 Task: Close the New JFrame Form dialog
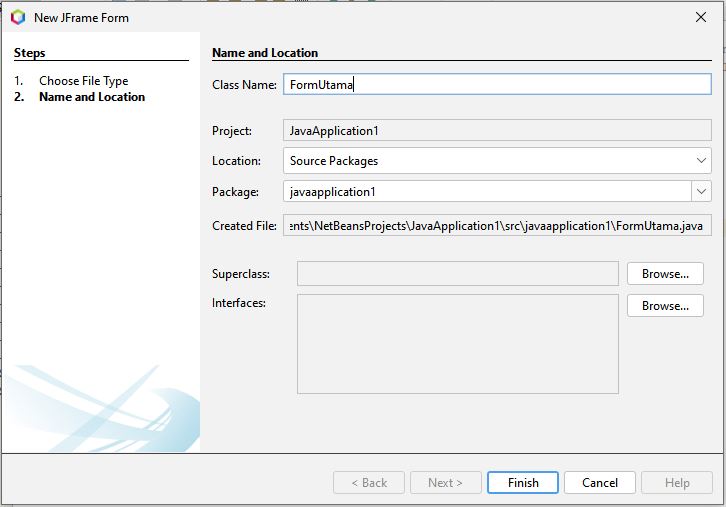coord(700,17)
